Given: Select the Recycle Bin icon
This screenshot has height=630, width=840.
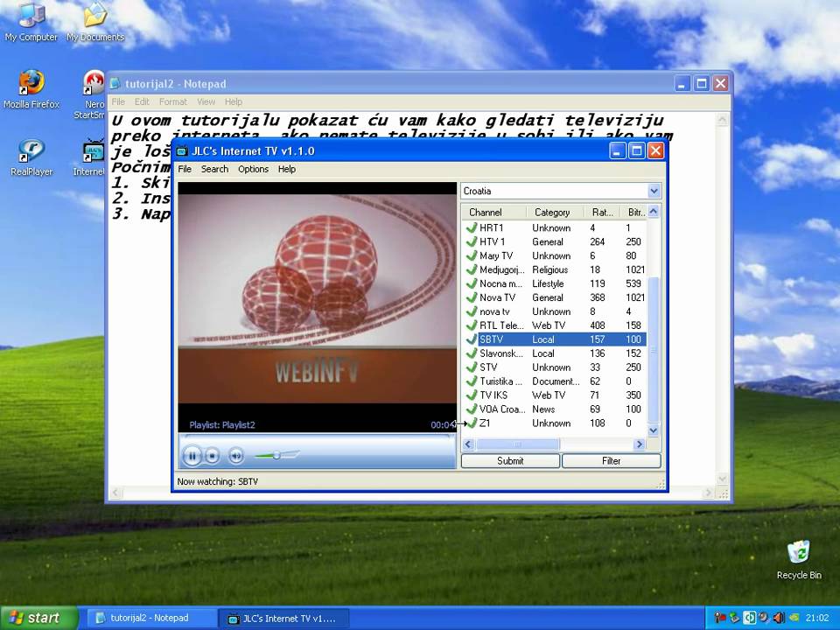Looking at the screenshot, I should coord(799,560).
